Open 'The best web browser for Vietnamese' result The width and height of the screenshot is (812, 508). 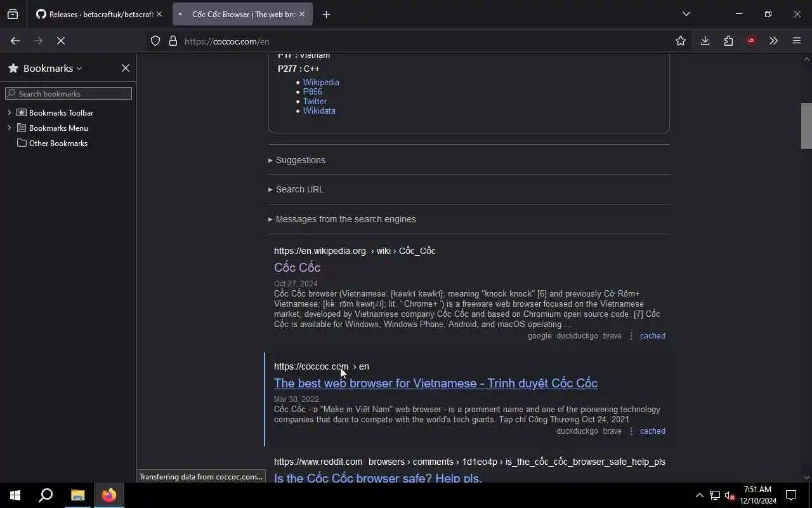[436, 383]
